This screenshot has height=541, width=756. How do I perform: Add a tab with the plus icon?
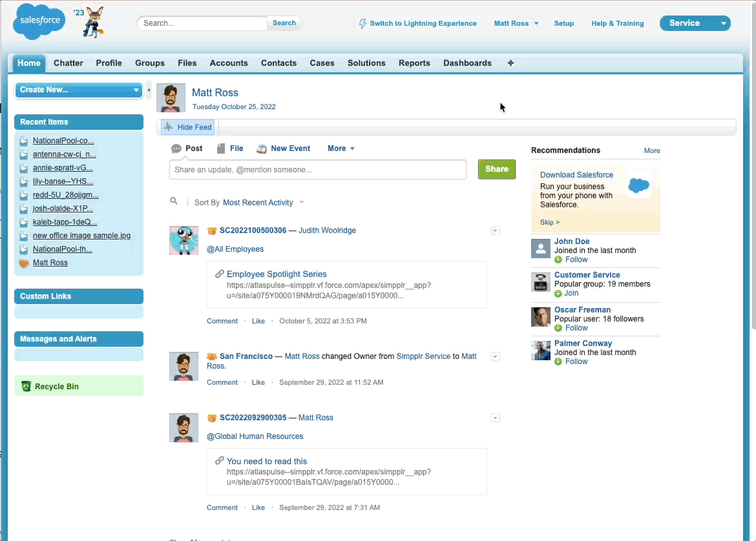point(510,63)
